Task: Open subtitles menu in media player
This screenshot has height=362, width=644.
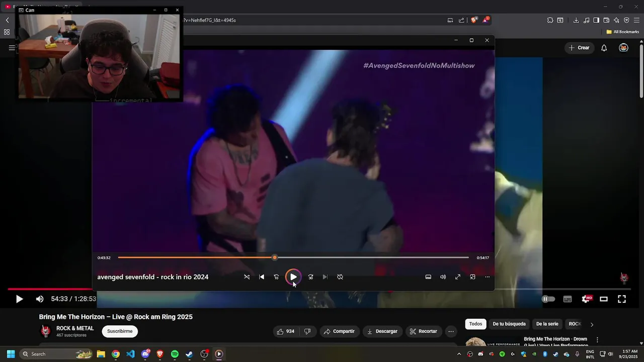Action: pyautogui.click(x=428, y=277)
